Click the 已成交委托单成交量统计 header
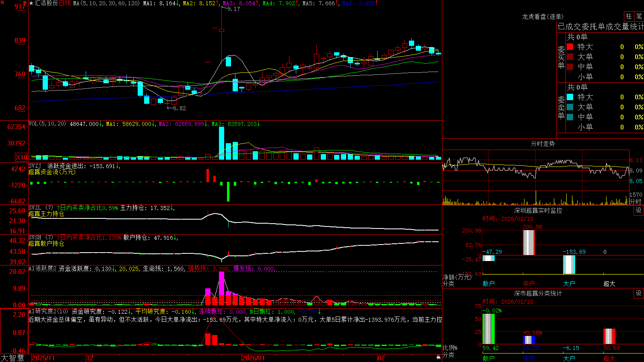644x362 pixels. pos(601,27)
